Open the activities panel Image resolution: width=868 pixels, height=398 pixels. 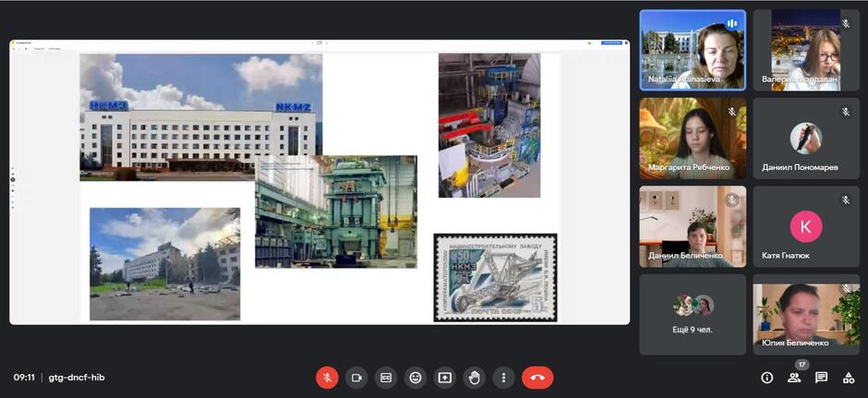[848, 378]
